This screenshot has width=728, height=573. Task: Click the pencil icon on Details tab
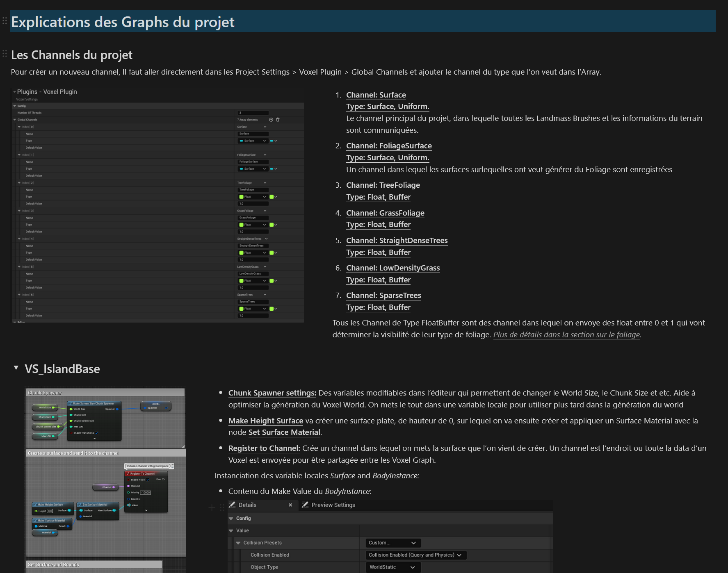click(232, 505)
